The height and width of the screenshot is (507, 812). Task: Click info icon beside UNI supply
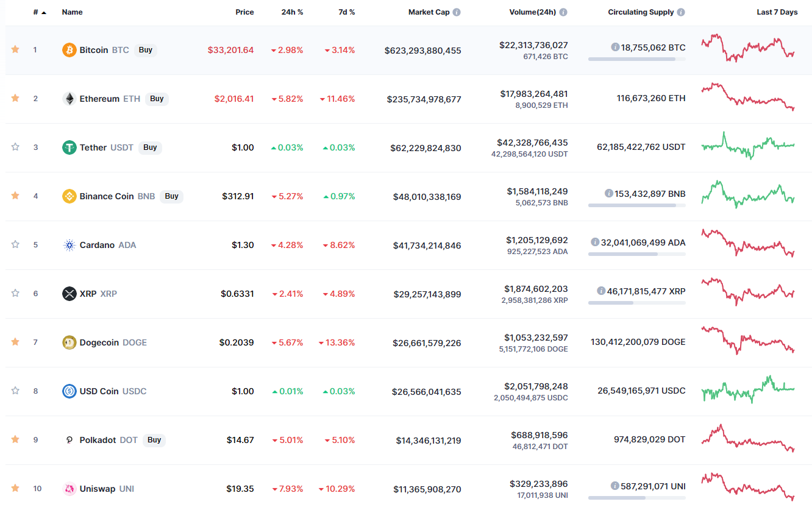(x=615, y=486)
